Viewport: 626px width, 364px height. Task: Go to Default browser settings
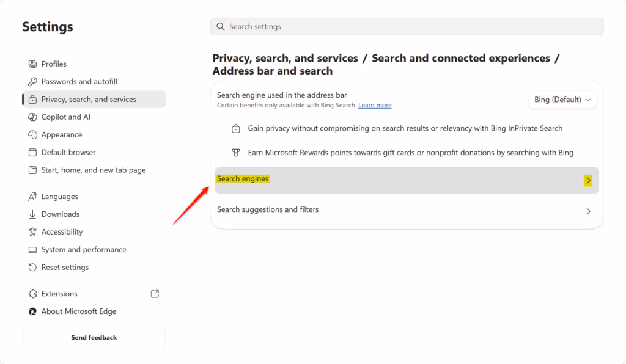click(x=94, y=152)
